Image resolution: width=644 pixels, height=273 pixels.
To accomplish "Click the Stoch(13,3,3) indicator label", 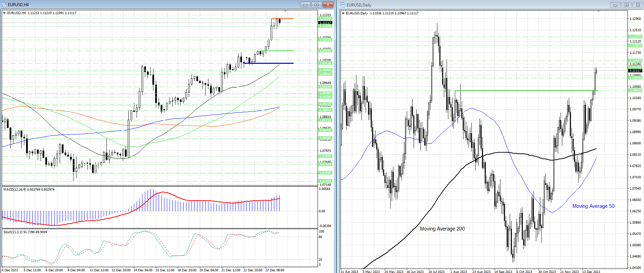I will [x=25, y=232].
